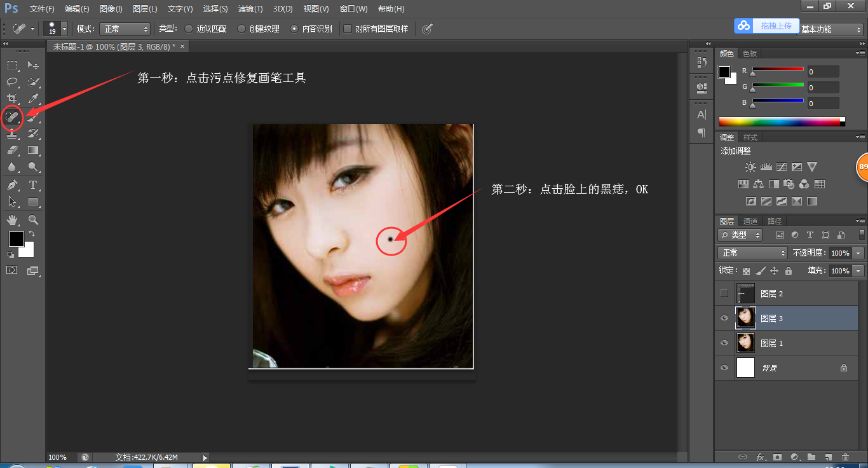Activate the Eyedropper tool

(x=33, y=99)
